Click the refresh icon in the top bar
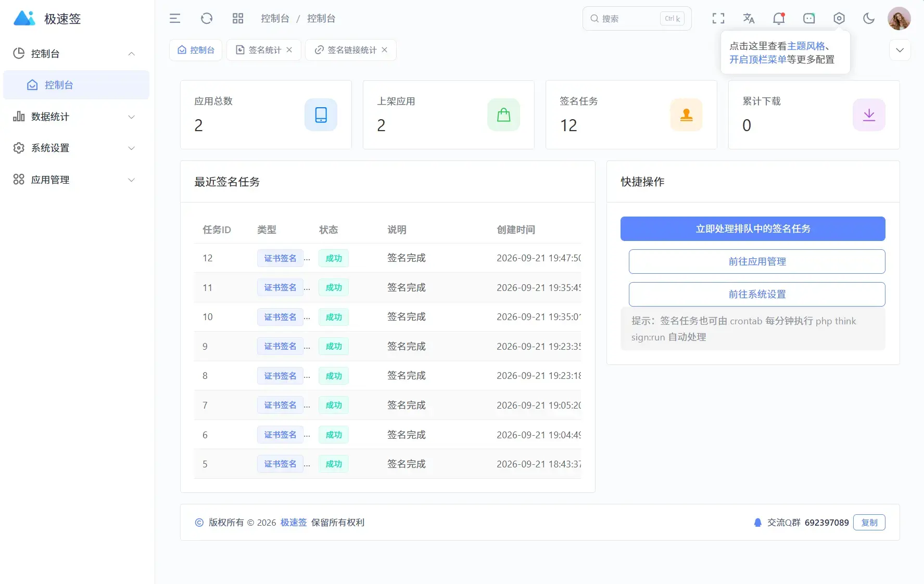The width and height of the screenshot is (924, 584). pyautogui.click(x=207, y=19)
